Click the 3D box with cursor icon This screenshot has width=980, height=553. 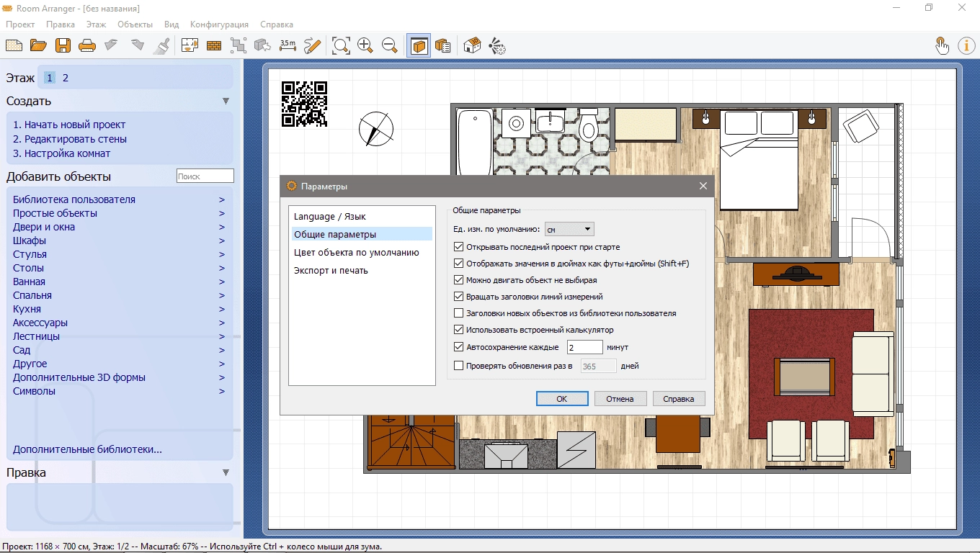(263, 45)
